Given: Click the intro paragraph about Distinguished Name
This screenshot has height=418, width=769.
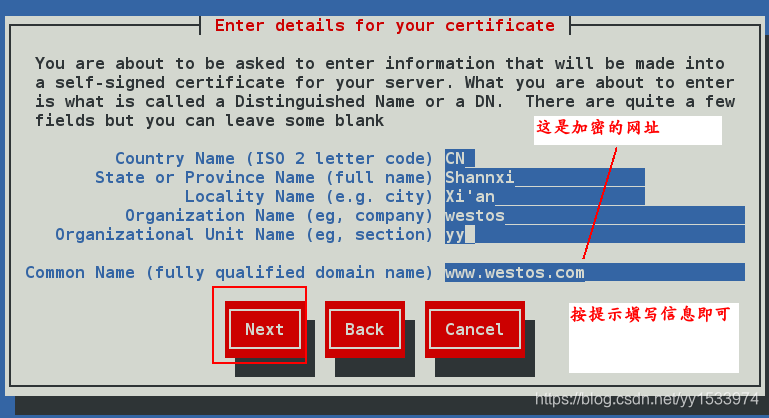Looking at the screenshot, I should (385, 92).
